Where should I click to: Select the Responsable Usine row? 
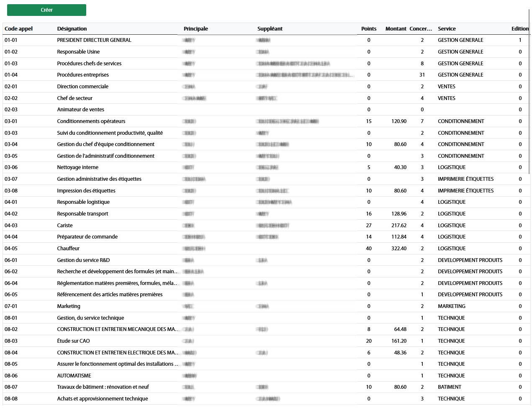[266, 52]
